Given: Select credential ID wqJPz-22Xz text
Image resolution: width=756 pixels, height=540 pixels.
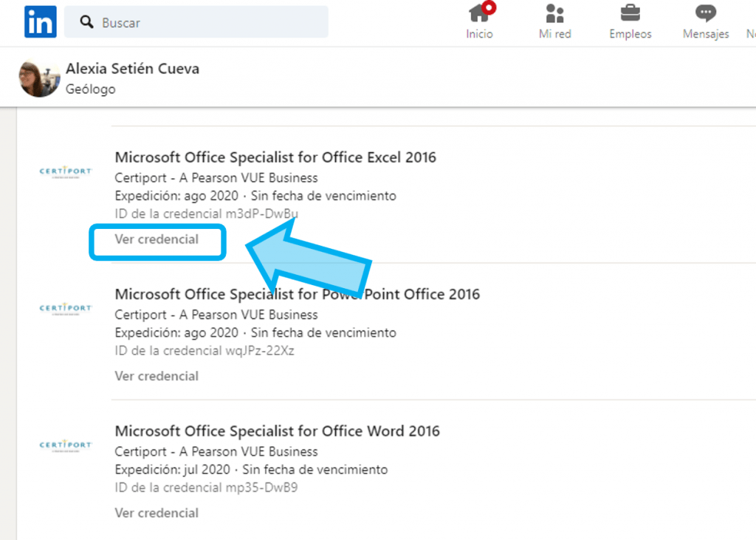Looking at the screenshot, I should coord(260,350).
